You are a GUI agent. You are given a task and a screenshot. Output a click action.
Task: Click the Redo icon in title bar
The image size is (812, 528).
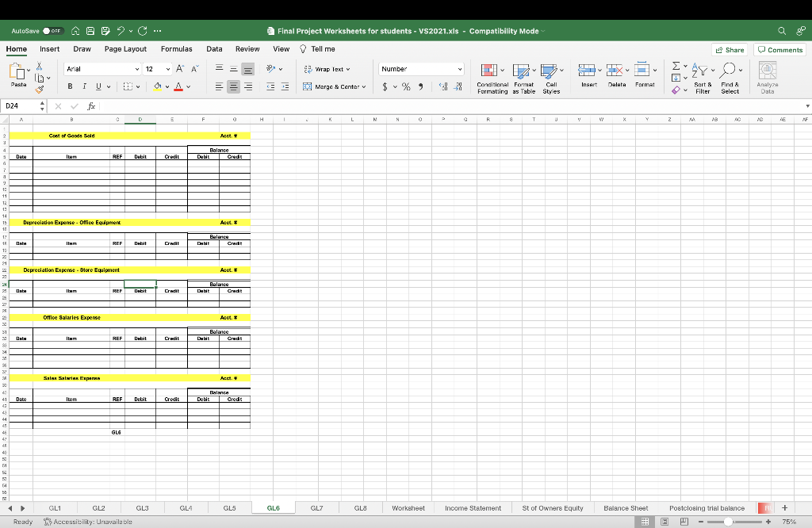point(143,31)
